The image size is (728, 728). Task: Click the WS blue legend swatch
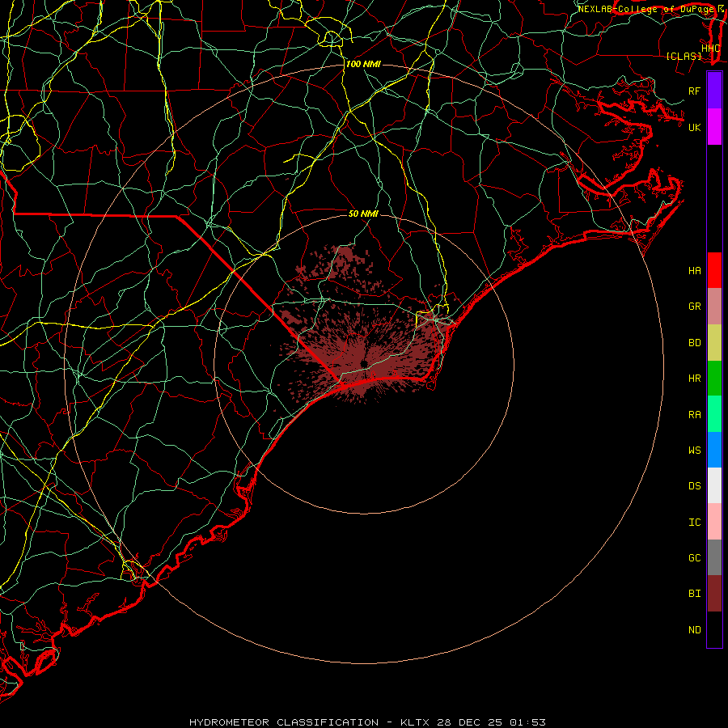pyautogui.click(x=714, y=450)
